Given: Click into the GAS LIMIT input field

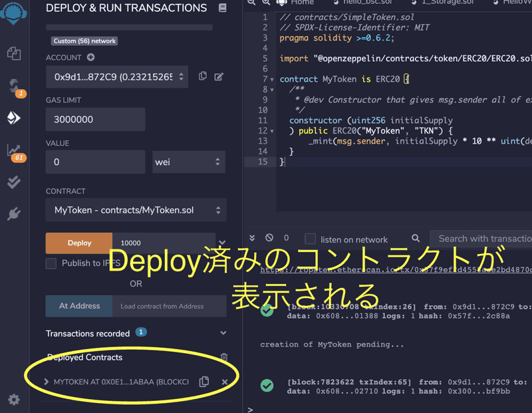Looking at the screenshot, I should pos(95,120).
